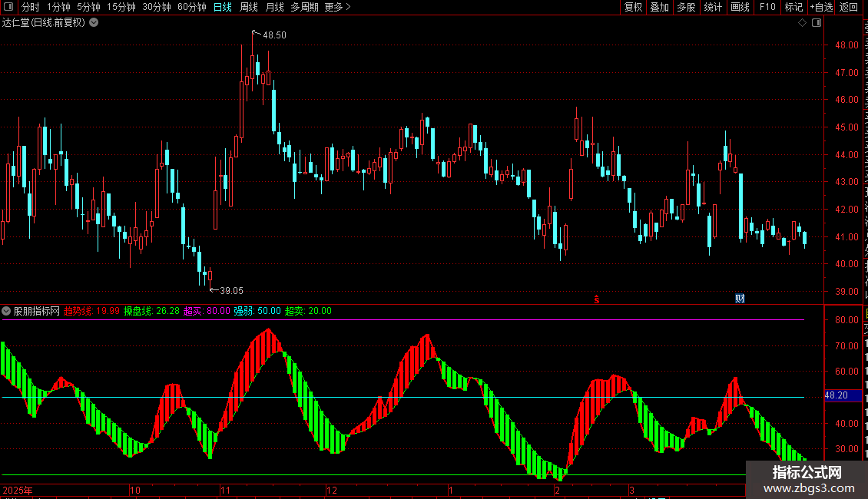868x499 pixels.
Task: Click the 2025年 label on time axis
Action: (x=18, y=490)
